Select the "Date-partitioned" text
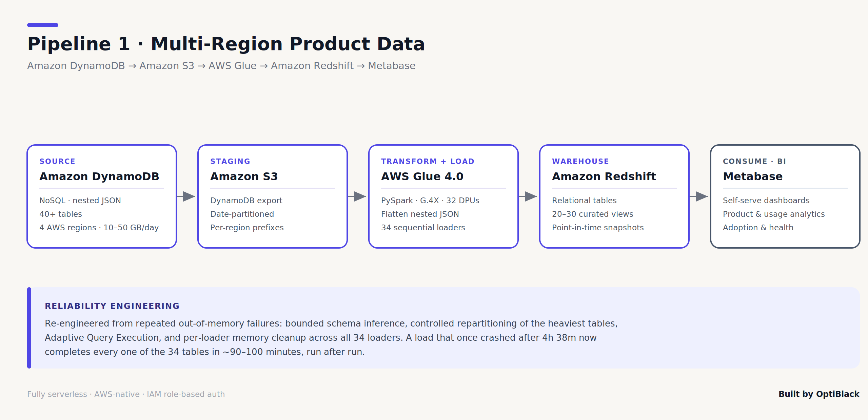This screenshot has width=868, height=420. tap(242, 214)
